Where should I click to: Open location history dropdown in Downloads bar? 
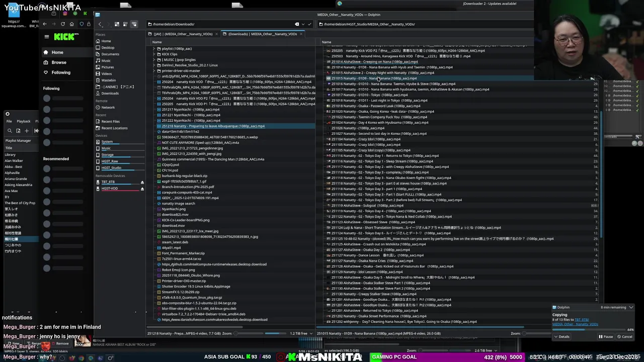click(303, 24)
